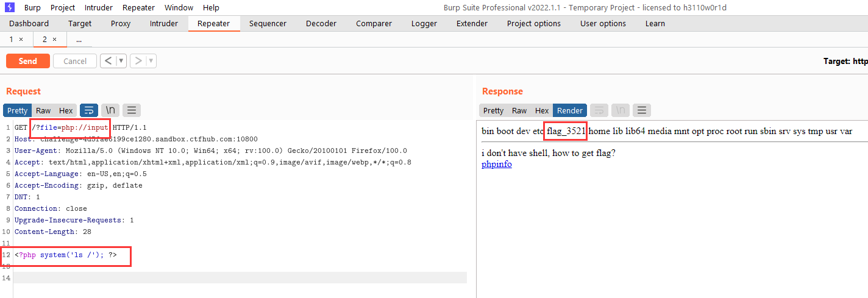Image resolution: width=868 pixels, height=298 pixels.
Task: Open the Help menu
Action: (211, 7)
